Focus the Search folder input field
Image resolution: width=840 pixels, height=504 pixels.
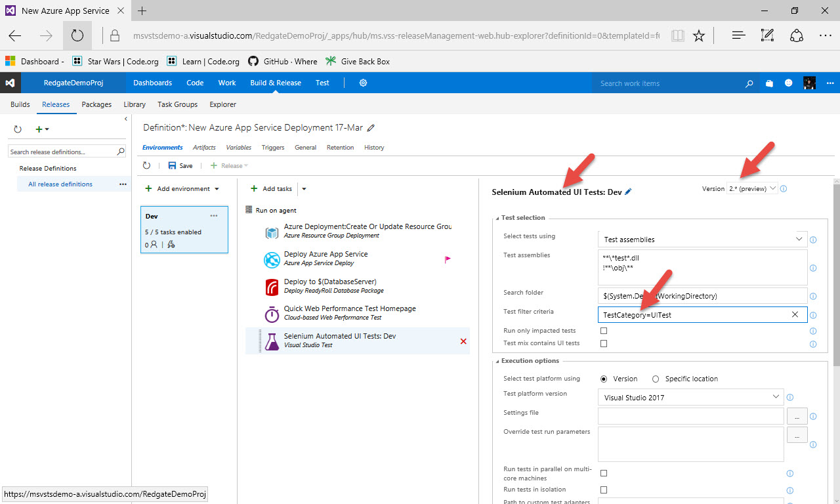pos(702,296)
